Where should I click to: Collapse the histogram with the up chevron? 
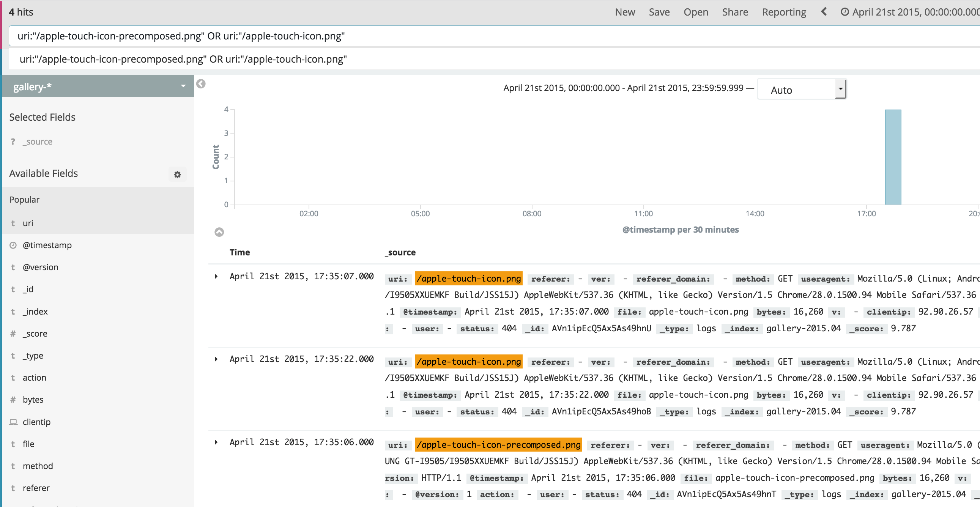(x=219, y=231)
